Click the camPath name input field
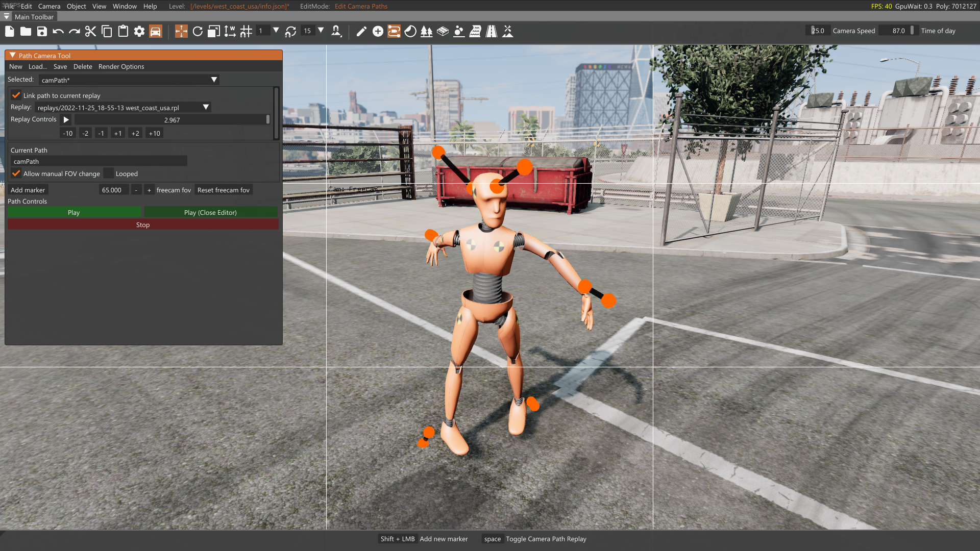This screenshot has width=980, height=551. [99, 161]
